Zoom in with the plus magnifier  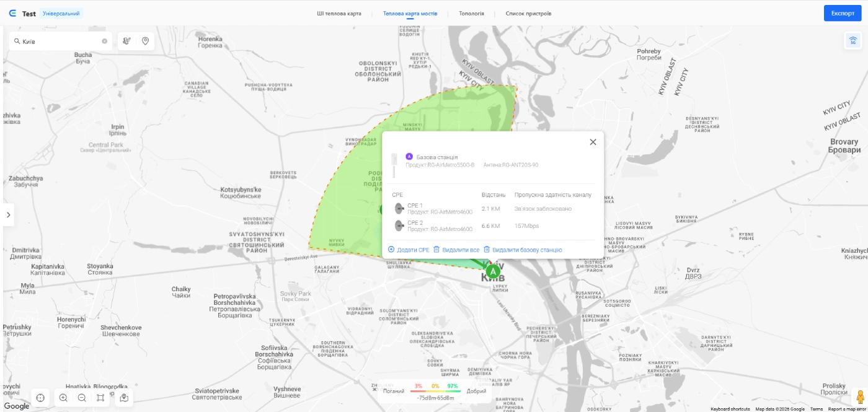(x=63, y=398)
